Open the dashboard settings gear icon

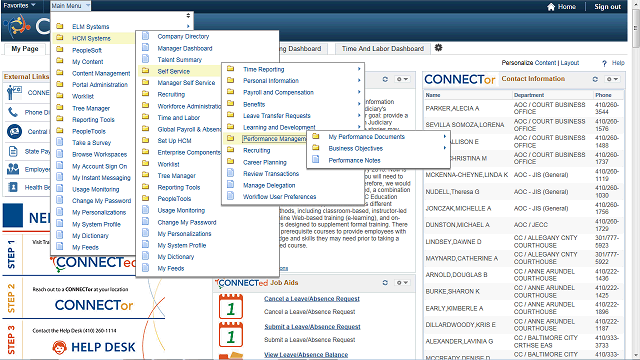pyautogui.click(x=438, y=48)
